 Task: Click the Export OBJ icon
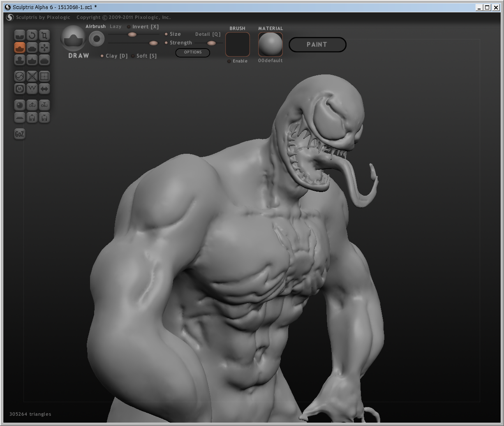[x=44, y=105]
